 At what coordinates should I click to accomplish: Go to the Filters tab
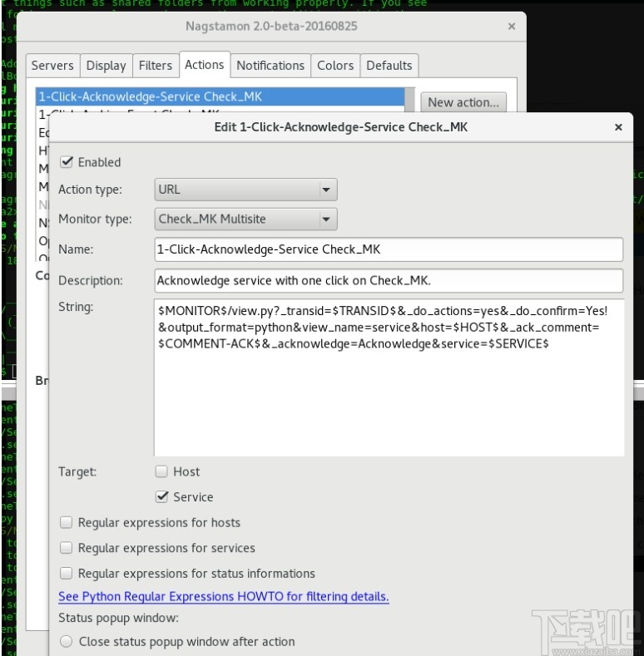tap(156, 65)
